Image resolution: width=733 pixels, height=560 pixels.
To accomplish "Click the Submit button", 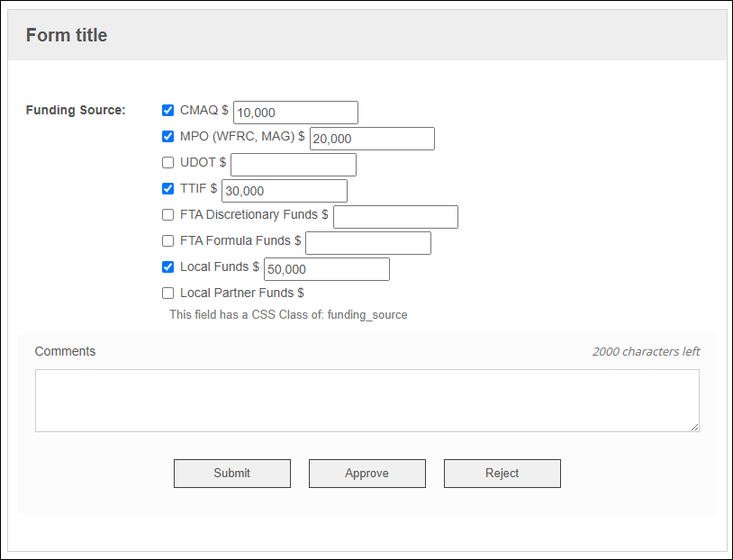I will point(232,474).
